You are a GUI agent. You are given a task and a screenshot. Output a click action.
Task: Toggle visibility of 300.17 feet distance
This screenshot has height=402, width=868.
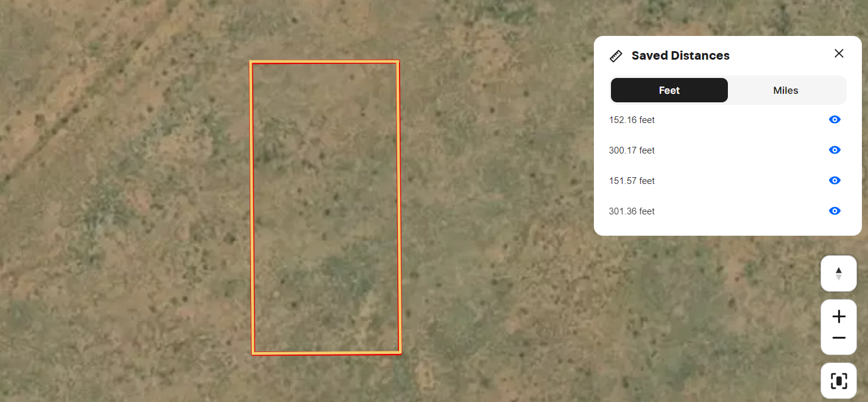click(834, 150)
